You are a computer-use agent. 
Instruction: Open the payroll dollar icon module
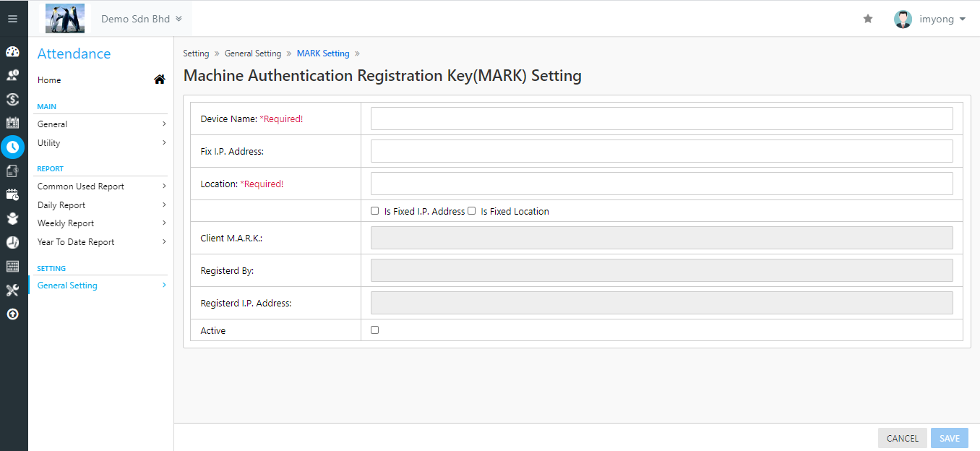tap(12, 100)
